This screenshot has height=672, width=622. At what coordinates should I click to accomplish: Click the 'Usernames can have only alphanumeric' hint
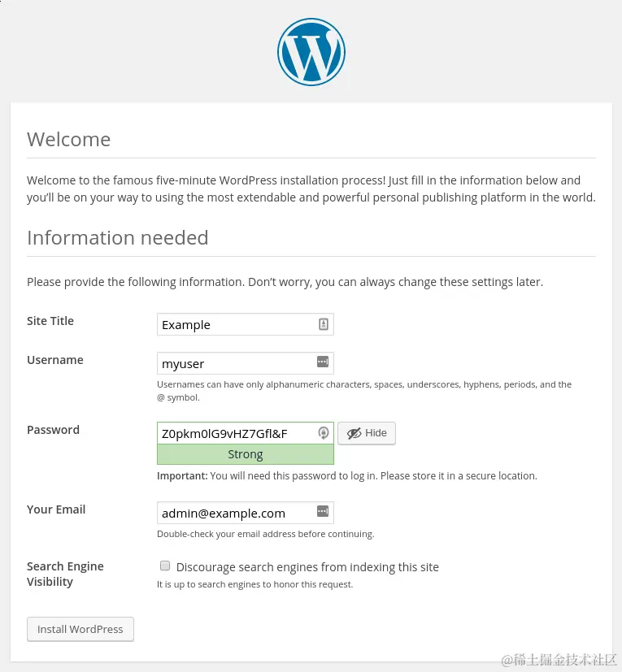364,391
